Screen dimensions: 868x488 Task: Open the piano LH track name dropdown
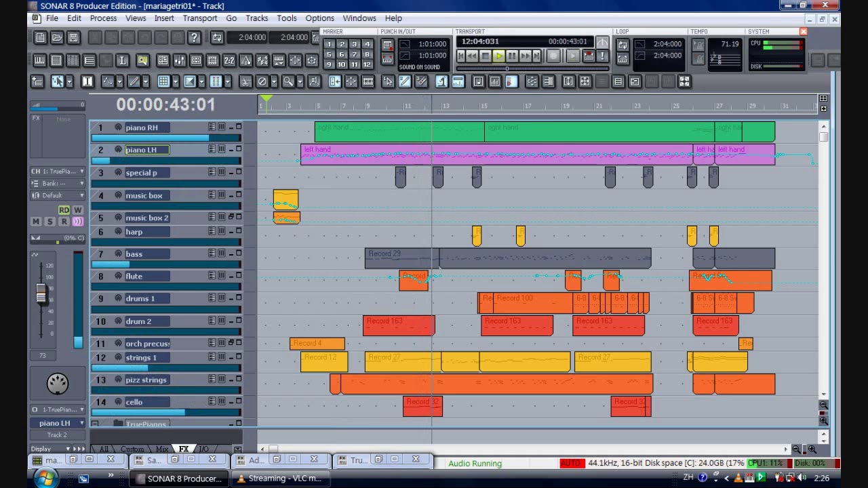pyautogui.click(x=58, y=423)
